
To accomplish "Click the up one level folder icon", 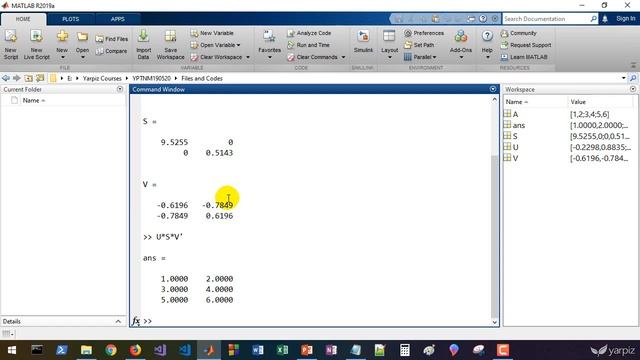I will (x=28, y=78).
